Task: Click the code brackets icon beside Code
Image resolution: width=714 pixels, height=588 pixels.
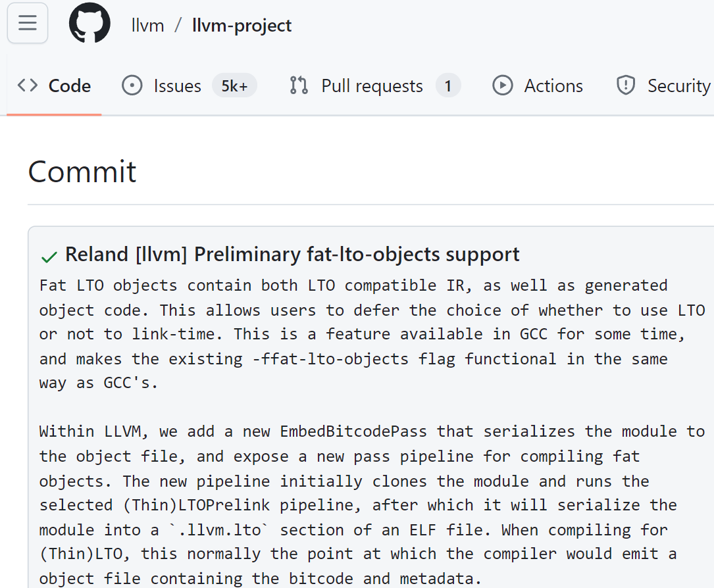Action: [26, 86]
